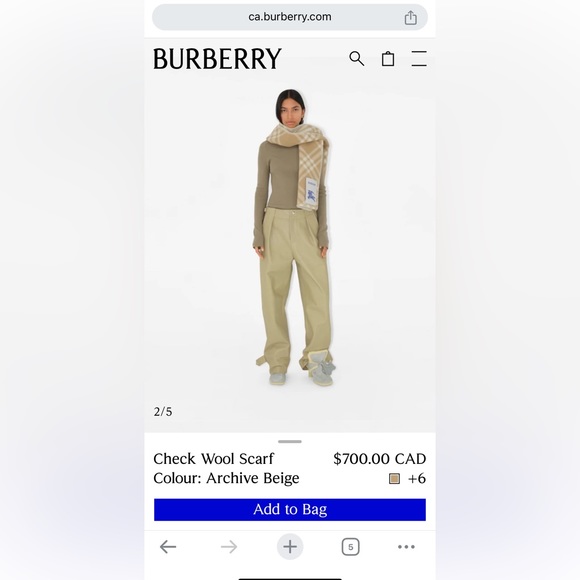The width and height of the screenshot is (580, 580).
Task: Show open tabs counter
Action: click(350, 547)
